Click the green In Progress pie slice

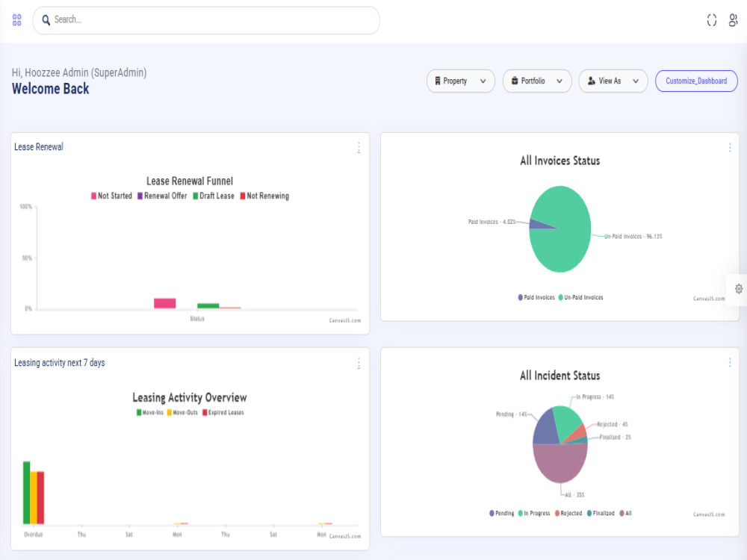pos(567,421)
